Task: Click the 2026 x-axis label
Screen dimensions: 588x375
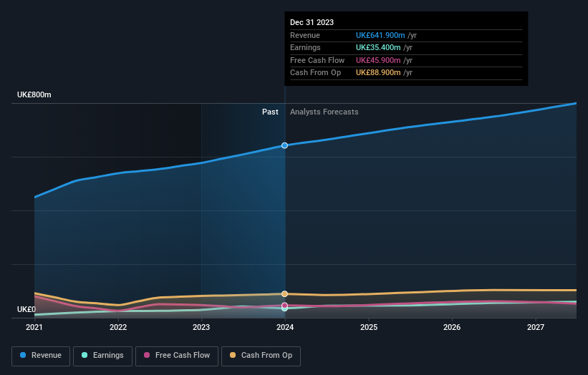Action: (452, 328)
